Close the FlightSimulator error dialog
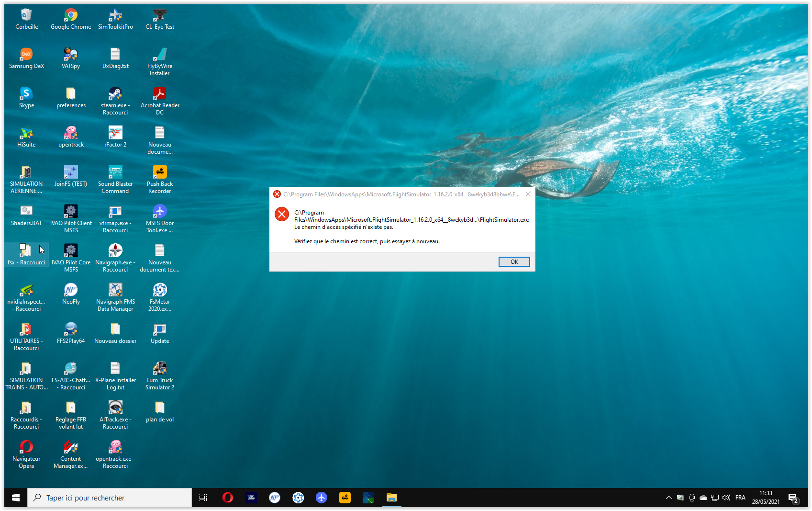Viewport: 812px width, 511px height. click(528, 194)
